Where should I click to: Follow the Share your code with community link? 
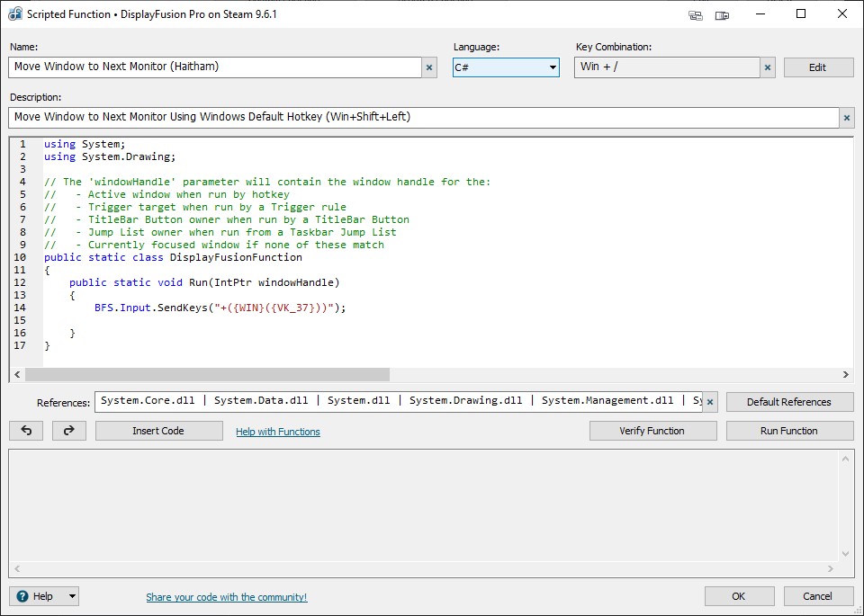[x=226, y=597]
